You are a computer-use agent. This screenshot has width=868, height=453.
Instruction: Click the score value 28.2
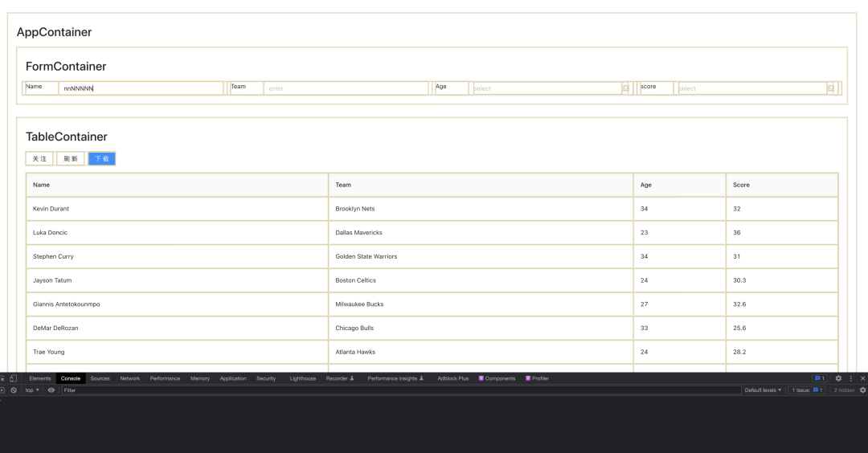(739, 352)
